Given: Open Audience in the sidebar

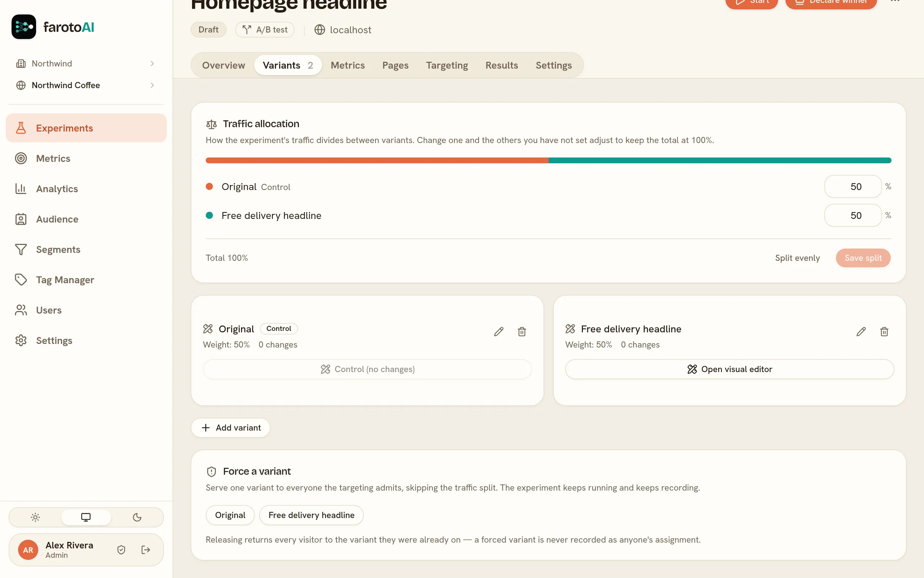Looking at the screenshot, I should (x=86, y=219).
